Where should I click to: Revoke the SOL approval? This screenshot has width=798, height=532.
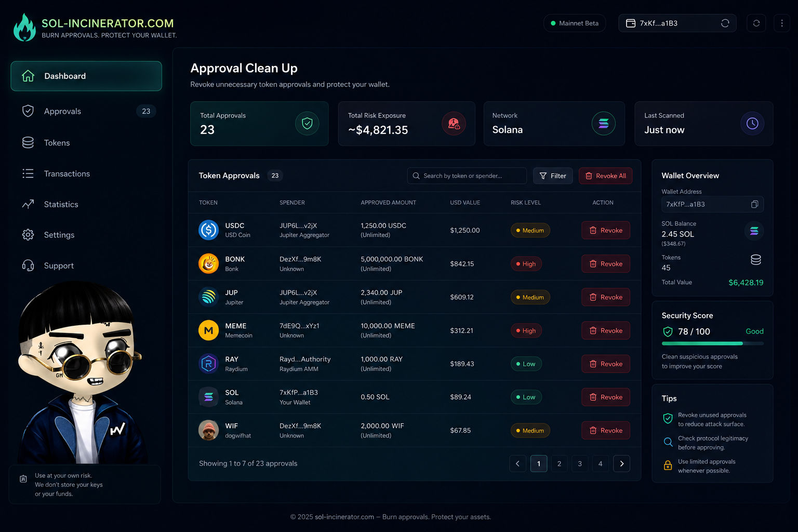pos(606,397)
